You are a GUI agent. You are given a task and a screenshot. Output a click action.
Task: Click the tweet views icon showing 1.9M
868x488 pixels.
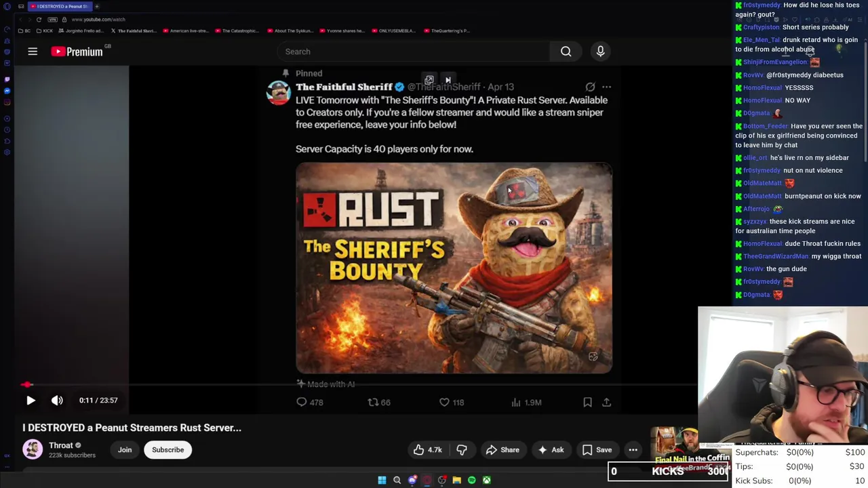pyautogui.click(x=516, y=402)
